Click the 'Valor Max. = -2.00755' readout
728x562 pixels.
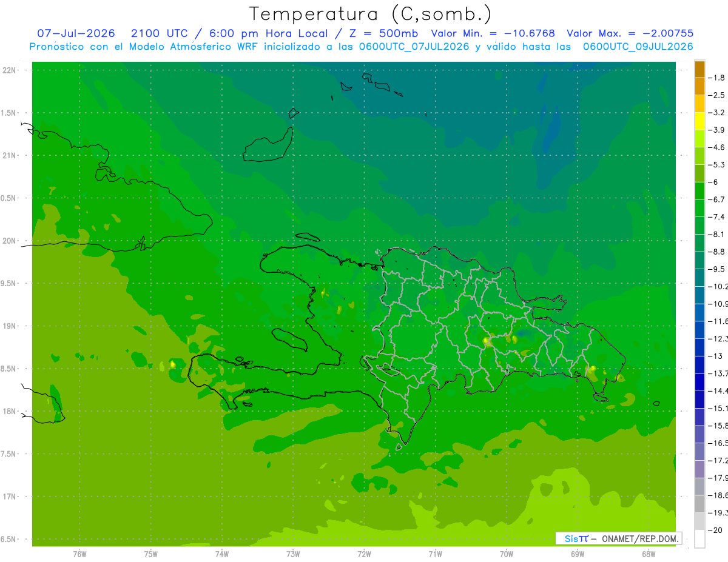coord(630,33)
